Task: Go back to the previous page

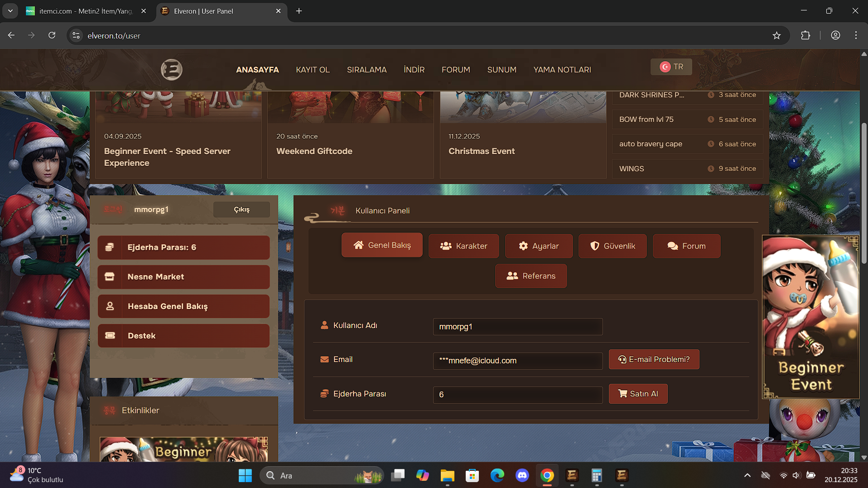Action: tap(11, 35)
